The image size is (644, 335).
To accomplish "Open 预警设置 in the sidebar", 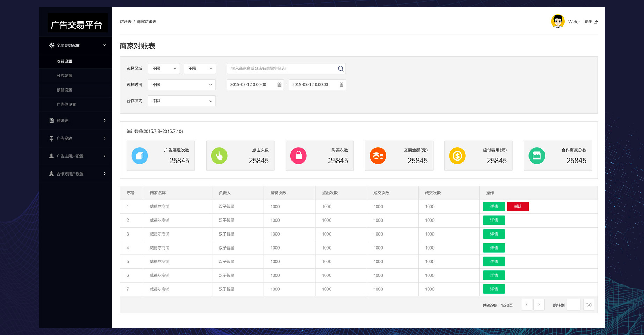I will pos(65,90).
